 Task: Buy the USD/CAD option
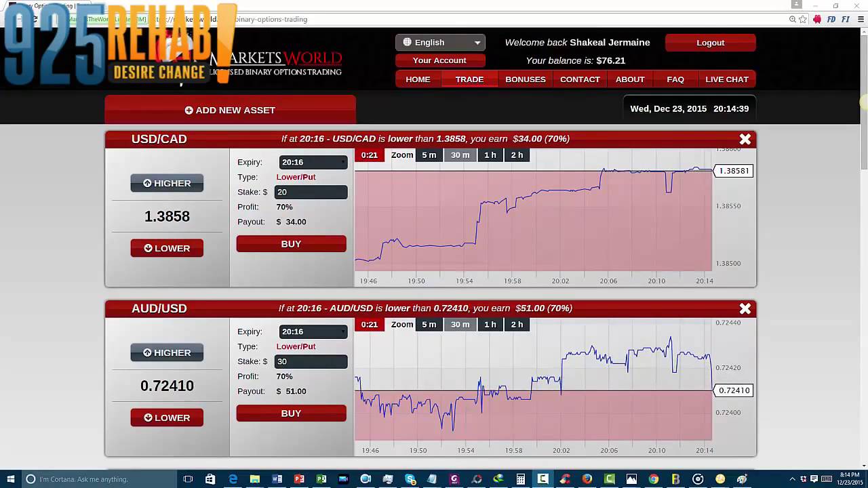(292, 244)
